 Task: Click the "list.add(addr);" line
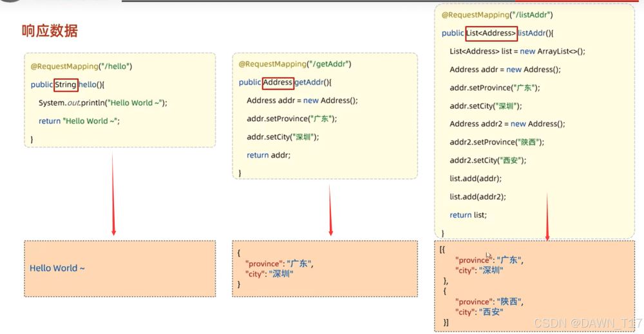[476, 179]
